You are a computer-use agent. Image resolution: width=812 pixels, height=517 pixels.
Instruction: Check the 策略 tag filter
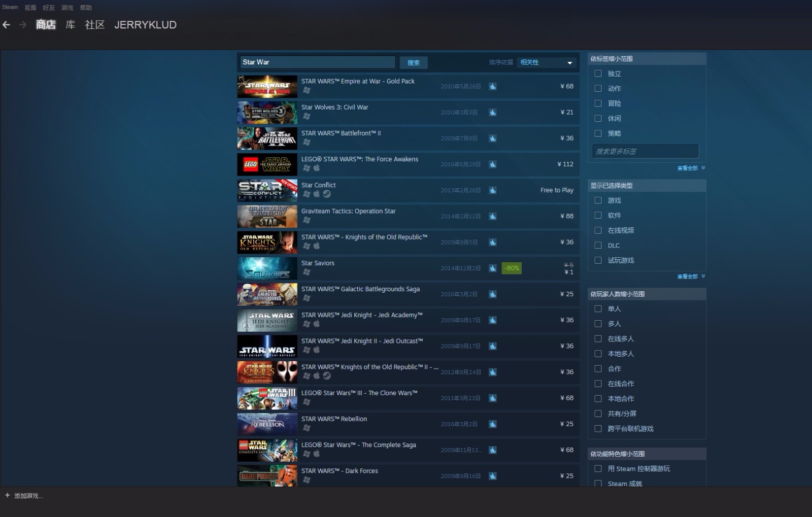(598, 133)
